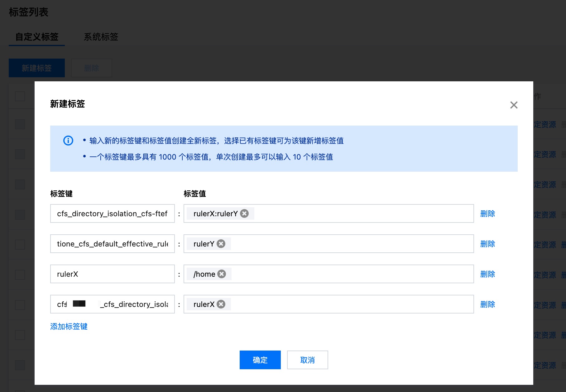The height and width of the screenshot is (392, 566).
Task: Delete the tione_cfs_default_effective_rule row via 删除
Action: (488, 244)
